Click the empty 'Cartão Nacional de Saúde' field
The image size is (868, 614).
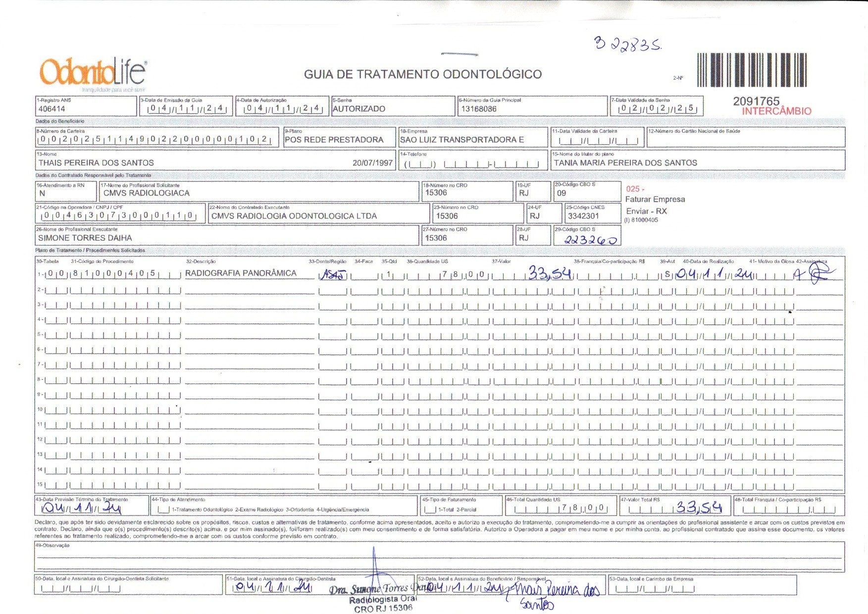coord(745,137)
